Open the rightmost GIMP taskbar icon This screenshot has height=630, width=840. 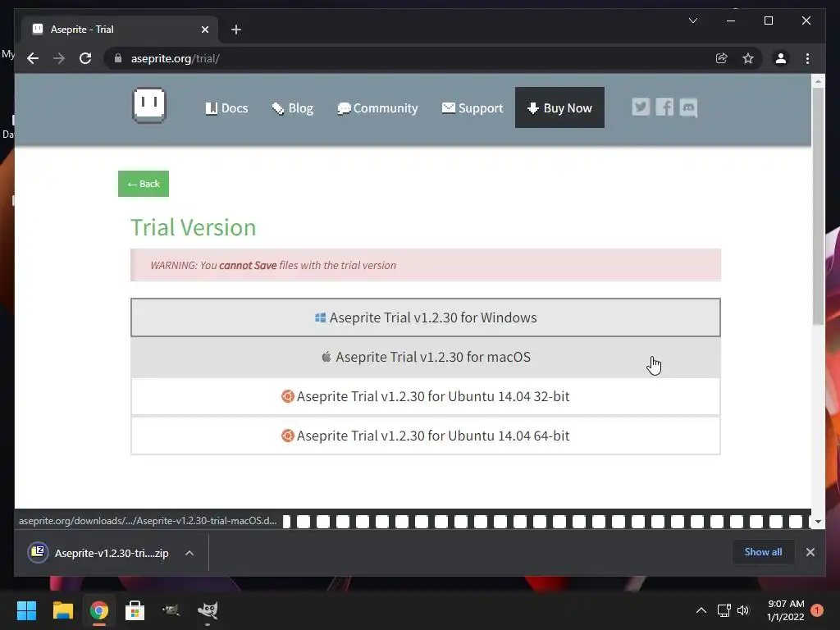208,610
